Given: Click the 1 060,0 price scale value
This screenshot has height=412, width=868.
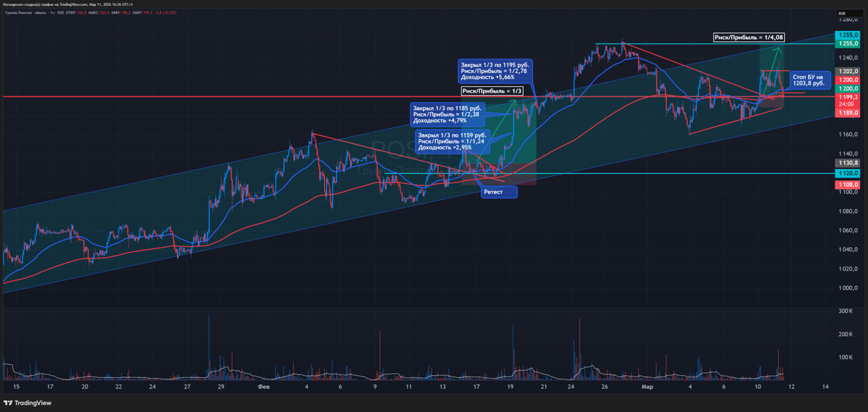Looking at the screenshot, I should pyautogui.click(x=848, y=231).
